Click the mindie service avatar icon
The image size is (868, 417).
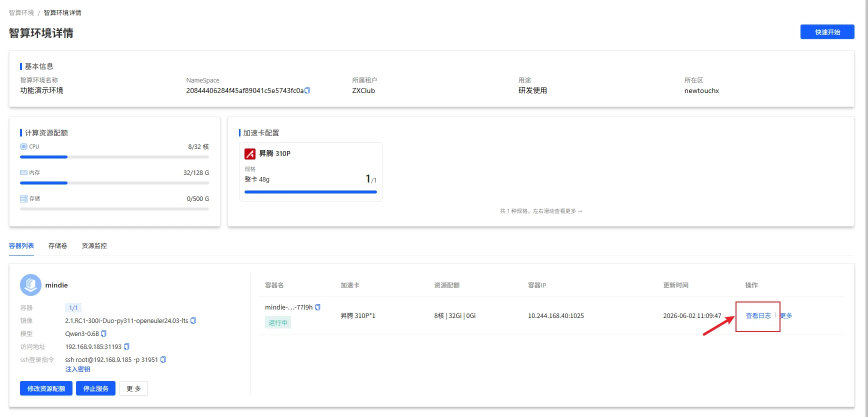[x=30, y=285]
